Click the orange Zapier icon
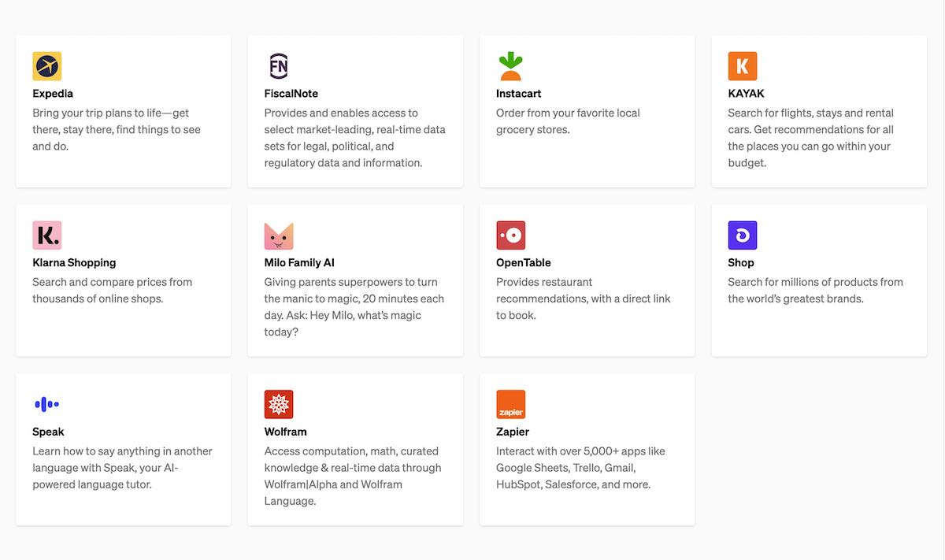Viewport: 945px width, 560px height. pos(510,404)
